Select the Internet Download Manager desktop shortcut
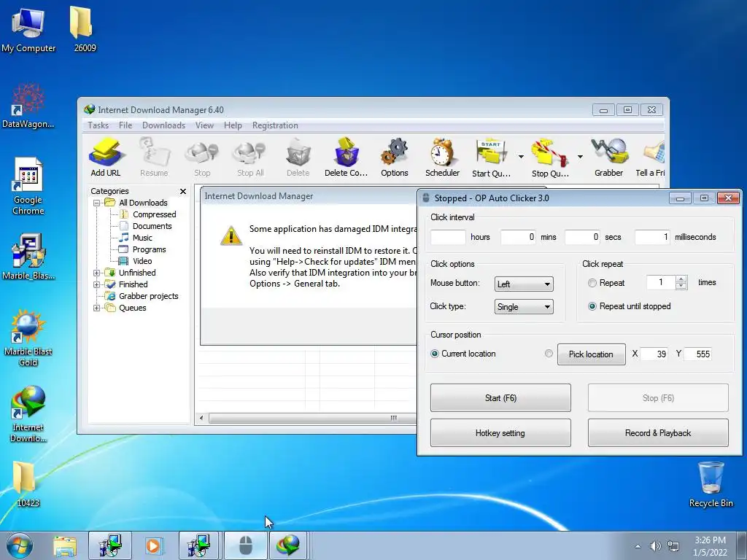This screenshot has height=560, width=747. pos(28,413)
